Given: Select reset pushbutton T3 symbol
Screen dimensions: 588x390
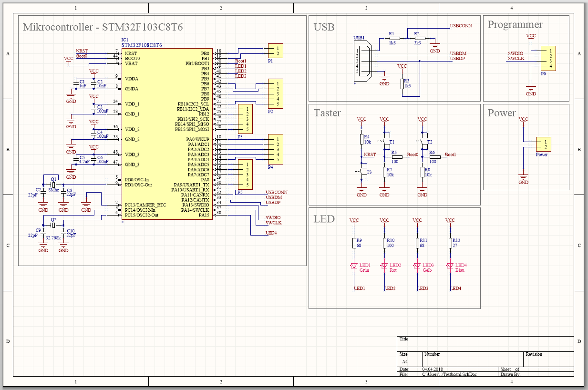Looking at the screenshot, I should click(x=362, y=172).
